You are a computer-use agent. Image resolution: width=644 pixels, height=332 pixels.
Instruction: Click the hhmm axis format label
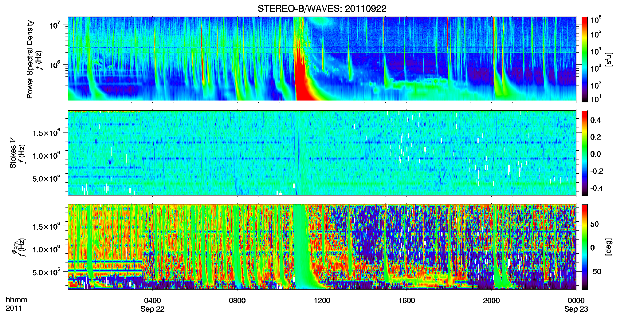click(17, 300)
